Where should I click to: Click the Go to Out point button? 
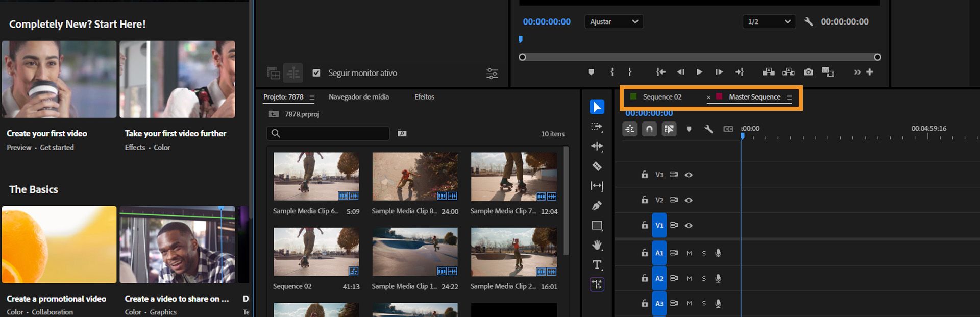739,72
